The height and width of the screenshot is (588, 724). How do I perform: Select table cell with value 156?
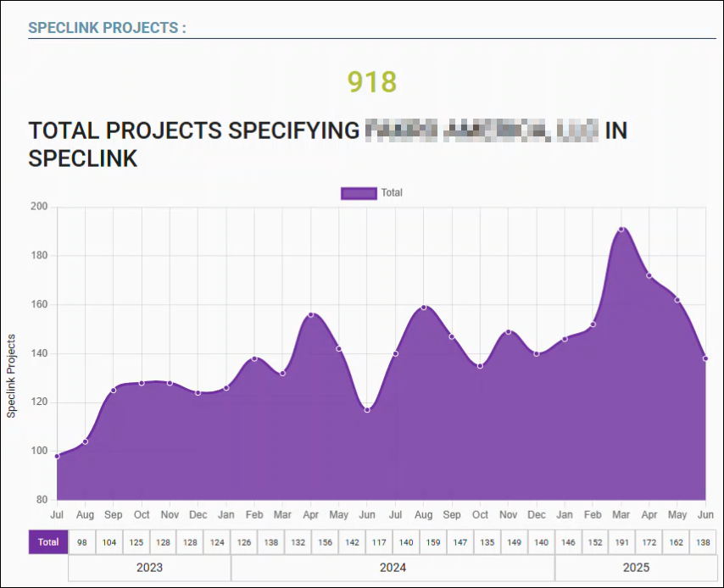(325, 542)
